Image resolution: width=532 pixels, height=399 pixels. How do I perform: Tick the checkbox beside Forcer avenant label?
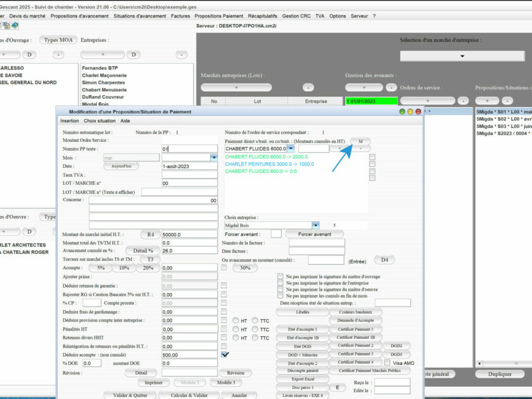(x=276, y=234)
